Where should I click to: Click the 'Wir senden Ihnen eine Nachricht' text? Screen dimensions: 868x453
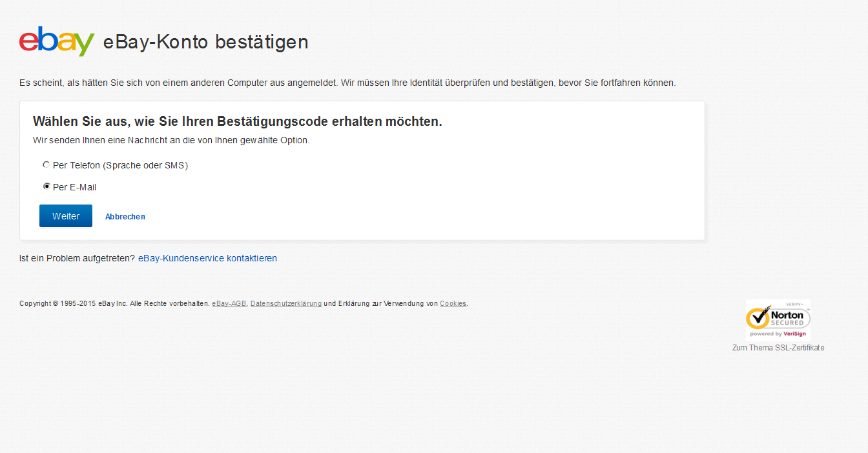coord(171,140)
